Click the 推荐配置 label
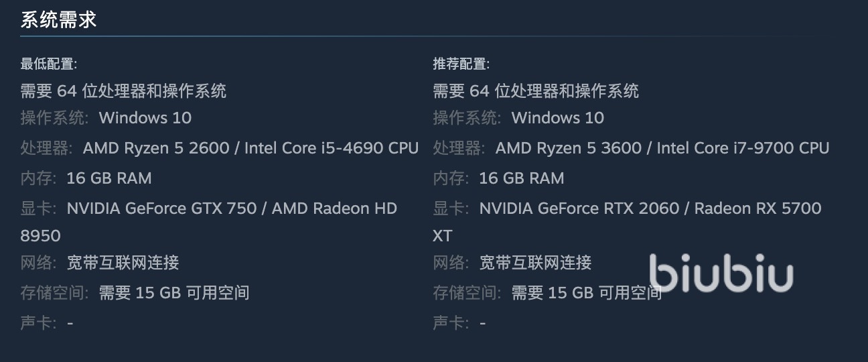The width and height of the screenshot is (868, 362). pyautogui.click(x=461, y=64)
